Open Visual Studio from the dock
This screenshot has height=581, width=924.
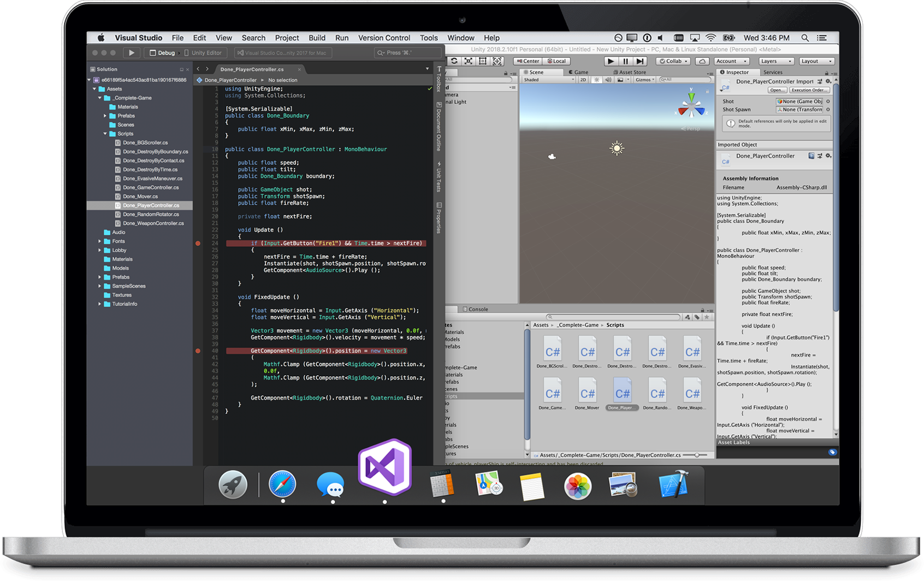384,467
